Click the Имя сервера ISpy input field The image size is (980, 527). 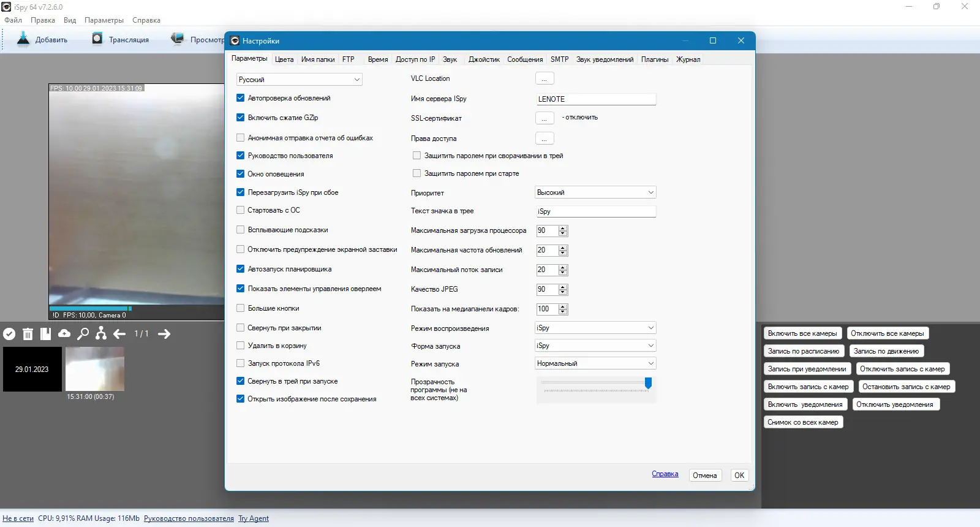(x=596, y=99)
